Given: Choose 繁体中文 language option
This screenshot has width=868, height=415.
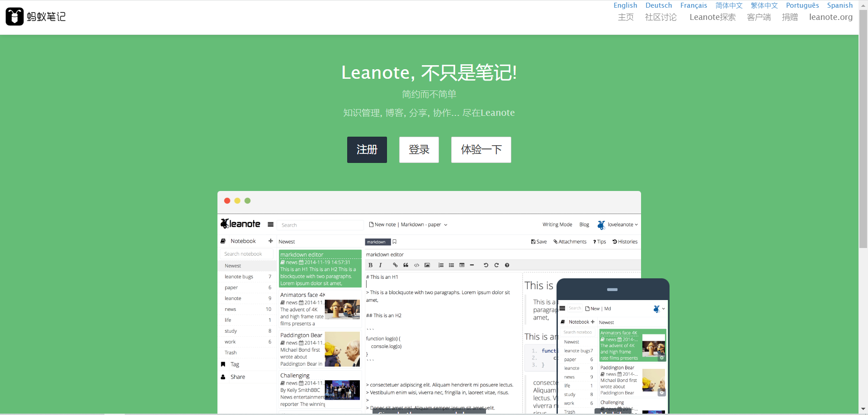Looking at the screenshot, I should (x=764, y=5).
